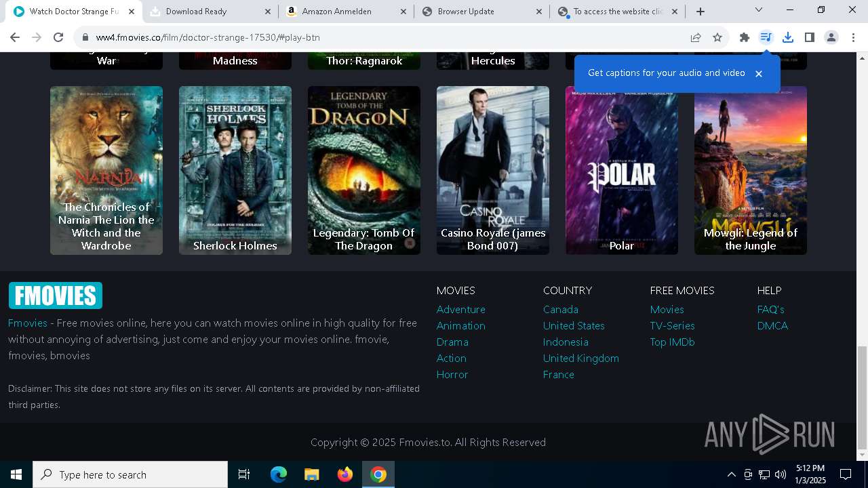
Task: Open File Explorer from the taskbar
Action: 312,474
